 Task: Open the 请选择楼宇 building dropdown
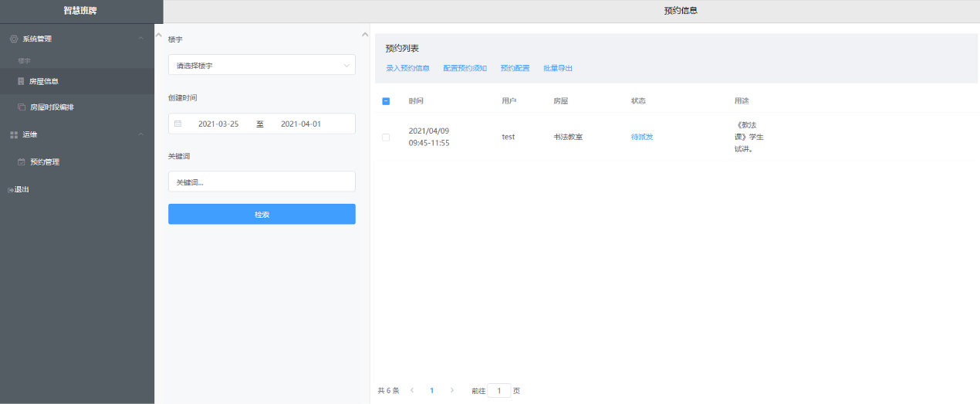tap(262, 65)
